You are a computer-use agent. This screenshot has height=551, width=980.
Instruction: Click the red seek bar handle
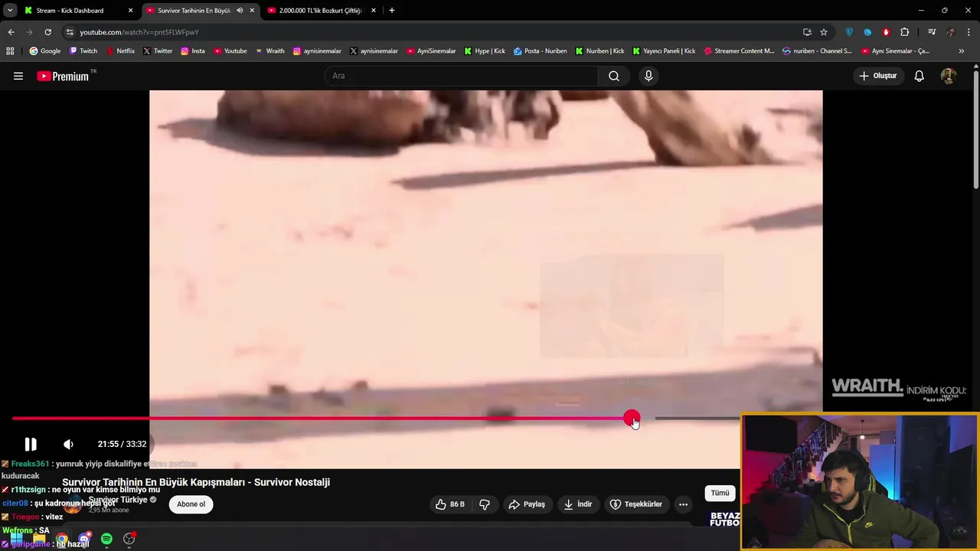[x=631, y=418]
